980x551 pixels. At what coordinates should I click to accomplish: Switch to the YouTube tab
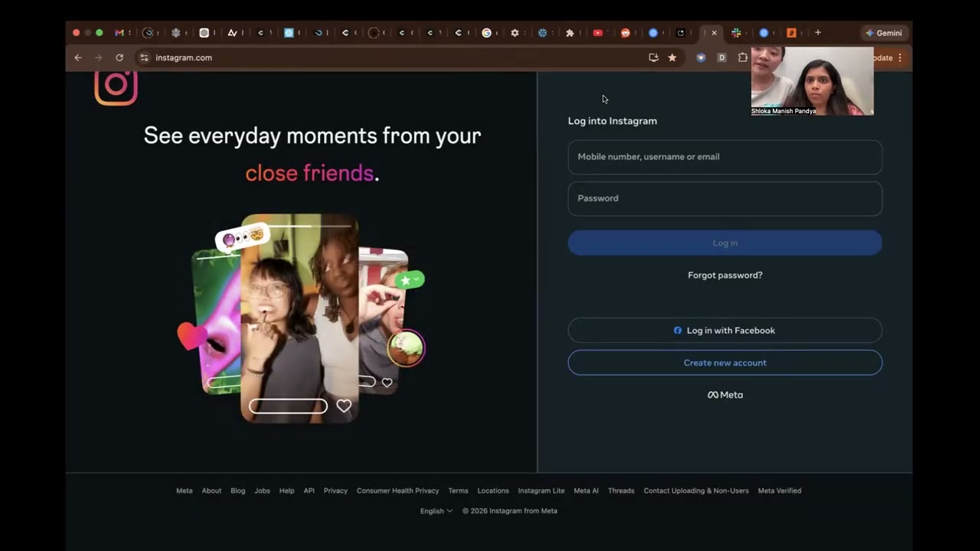[x=598, y=33]
